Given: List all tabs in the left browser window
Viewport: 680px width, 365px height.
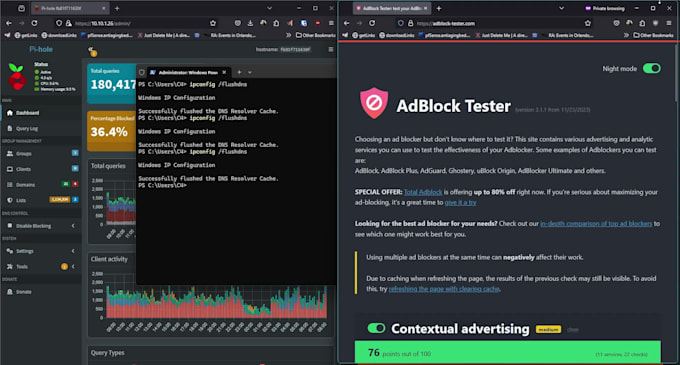Looking at the screenshot, I should coord(269,8).
